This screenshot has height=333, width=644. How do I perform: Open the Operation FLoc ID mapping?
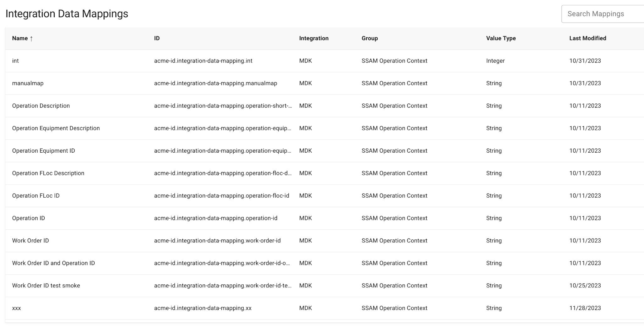[x=325, y=196]
